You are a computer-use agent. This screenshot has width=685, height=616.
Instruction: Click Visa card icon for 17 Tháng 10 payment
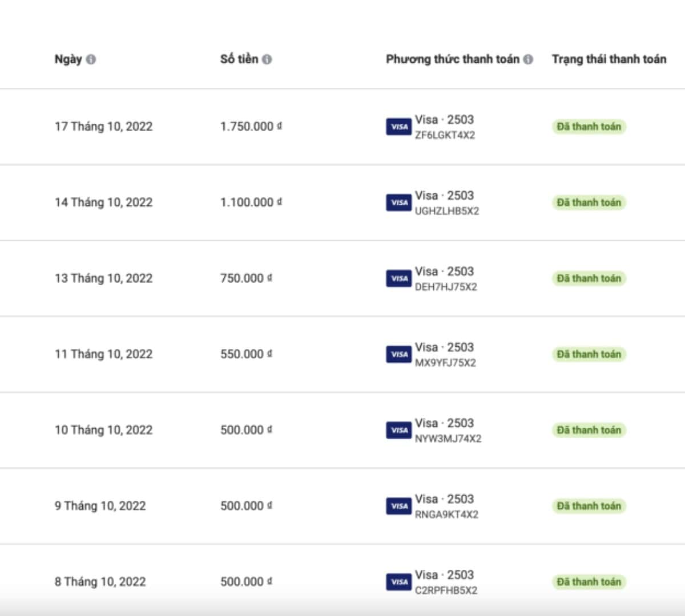(398, 127)
